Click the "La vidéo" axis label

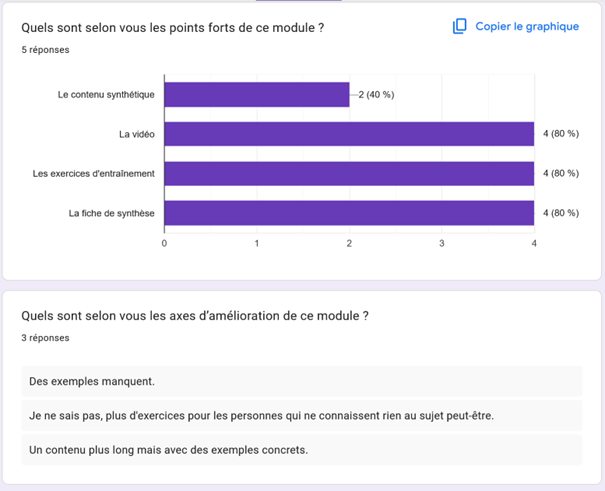point(136,134)
